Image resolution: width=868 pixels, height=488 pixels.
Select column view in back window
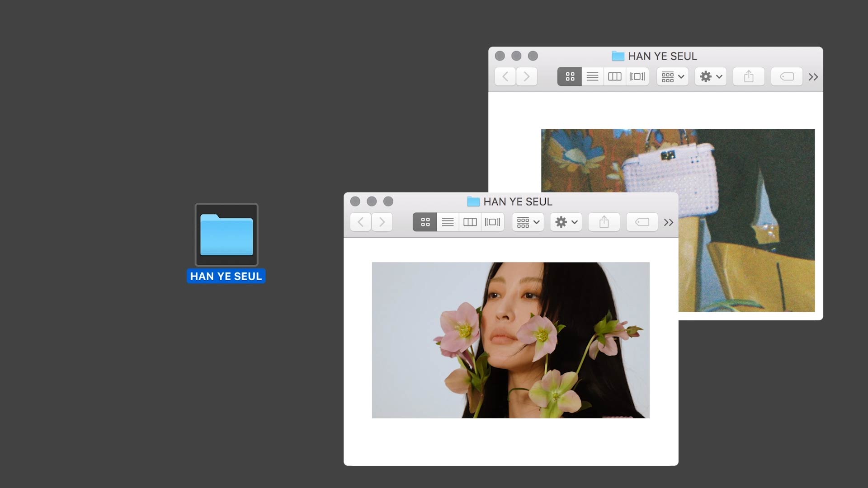point(615,76)
